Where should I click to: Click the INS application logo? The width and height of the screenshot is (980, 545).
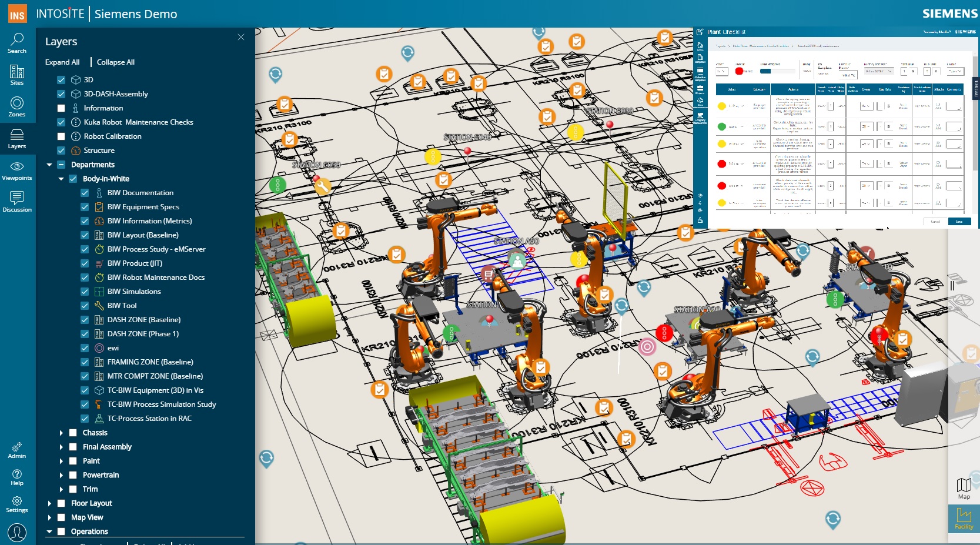click(17, 14)
